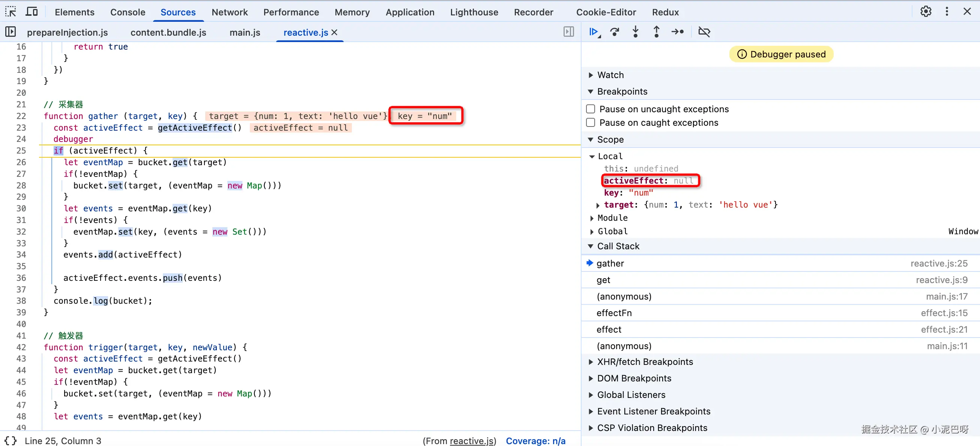
Task: Step over next function call
Action: point(615,32)
